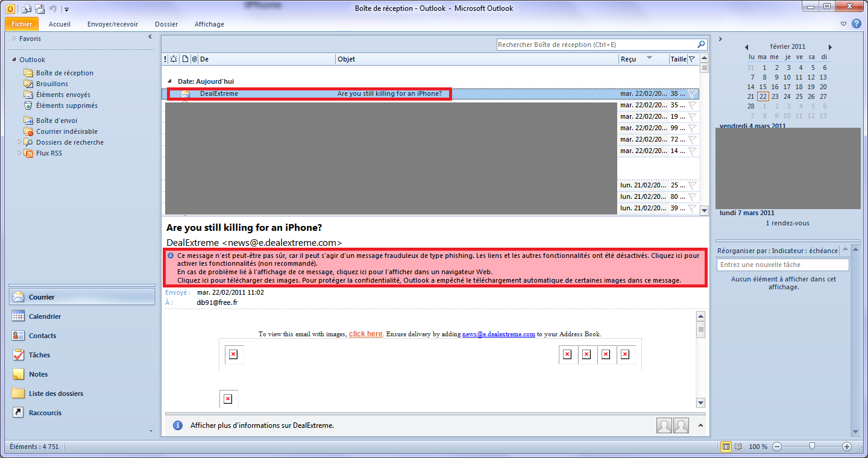The width and height of the screenshot is (868, 458).
Task: Sort by Attachment paperclip column header
Action: pos(194,59)
